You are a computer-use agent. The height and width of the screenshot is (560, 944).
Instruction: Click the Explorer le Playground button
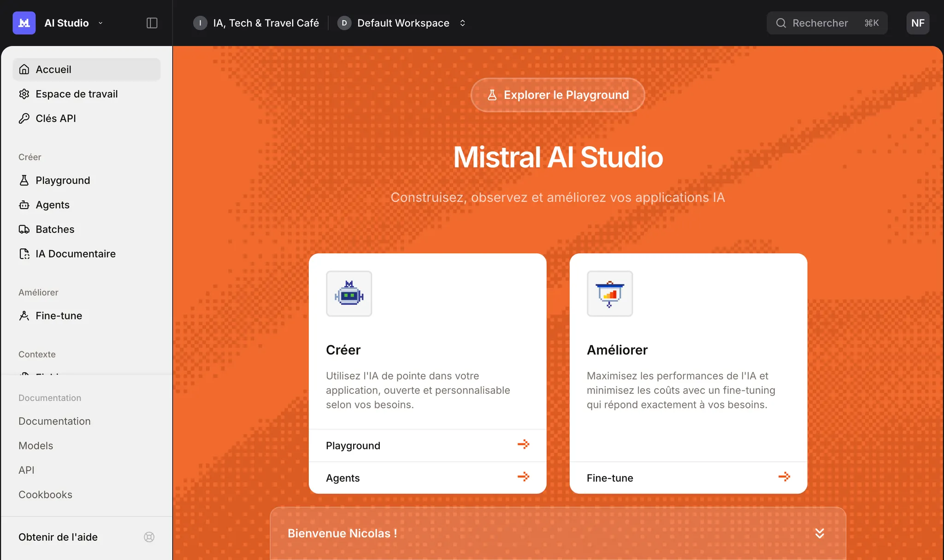(557, 95)
